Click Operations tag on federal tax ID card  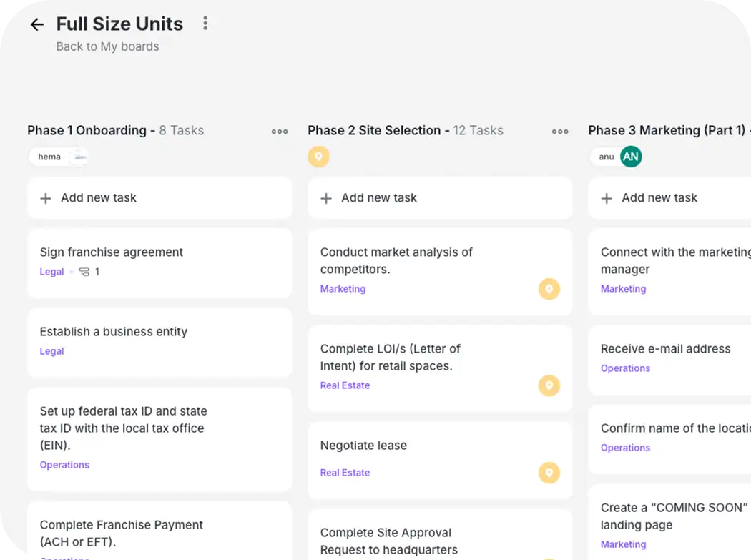pyautogui.click(x=64, y=465)
